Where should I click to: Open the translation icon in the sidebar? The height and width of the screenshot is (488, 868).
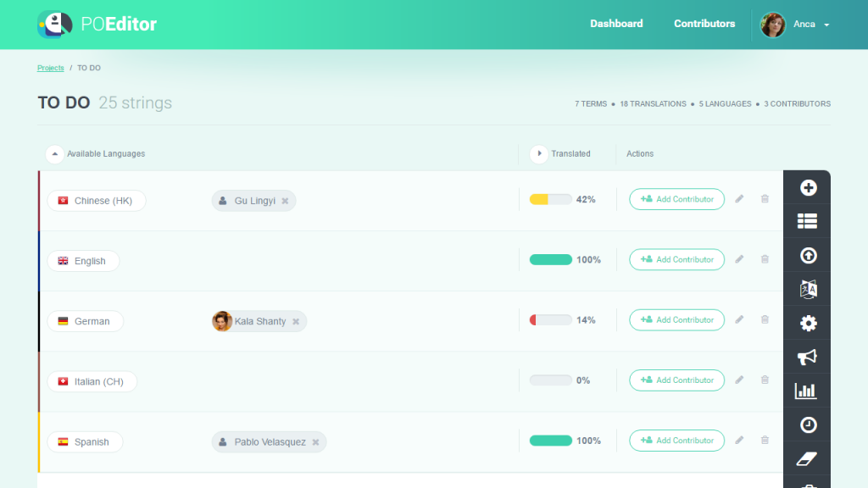point(808,289)
